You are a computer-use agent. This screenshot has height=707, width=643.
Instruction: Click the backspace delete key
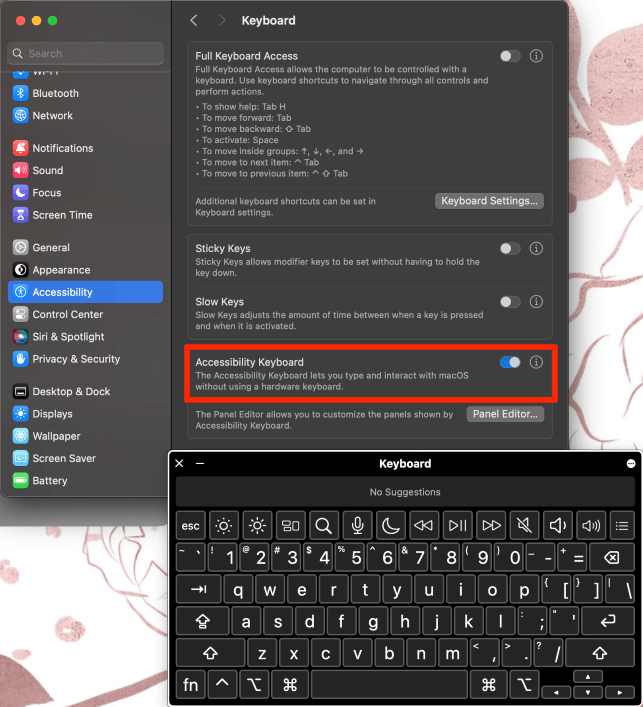click(612, 558)
